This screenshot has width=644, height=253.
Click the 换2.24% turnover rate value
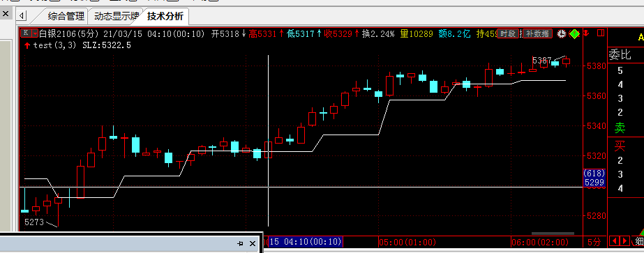click(378, 33)
